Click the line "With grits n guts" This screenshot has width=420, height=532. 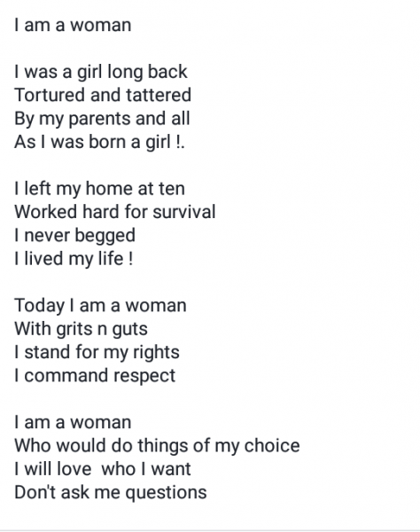82,329
